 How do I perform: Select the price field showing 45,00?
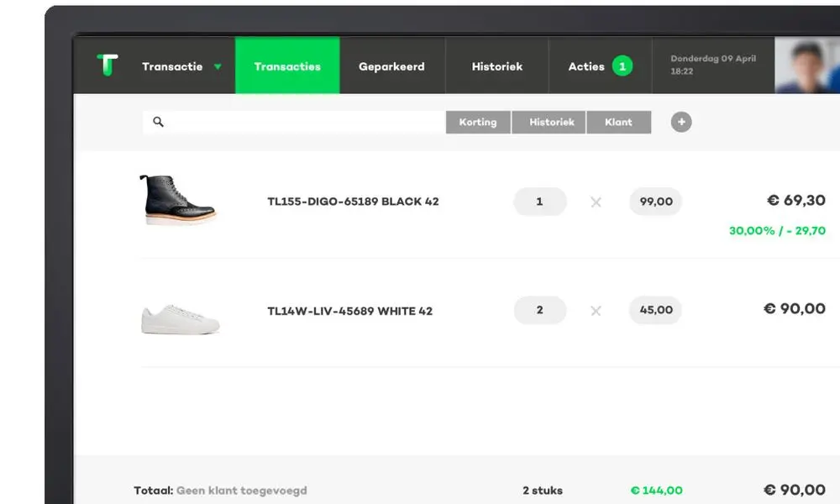tap(655, 310)
